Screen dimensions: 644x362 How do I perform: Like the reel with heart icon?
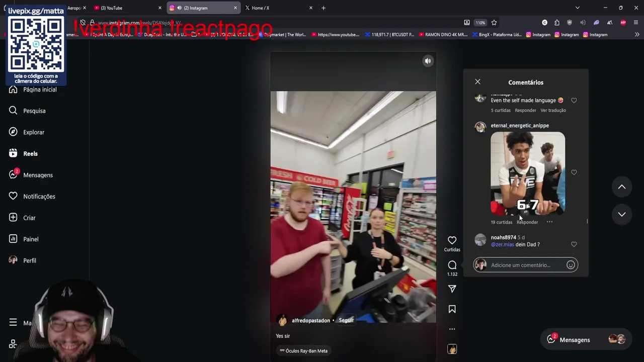(x=452, y=240)
